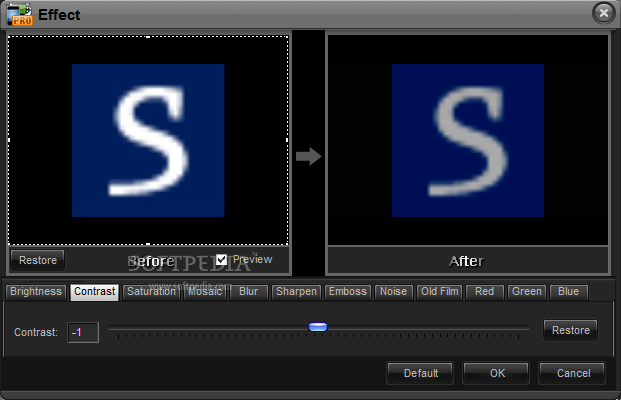Select the Old Film tab
The image size is (621, 400).
coord(440,292)
